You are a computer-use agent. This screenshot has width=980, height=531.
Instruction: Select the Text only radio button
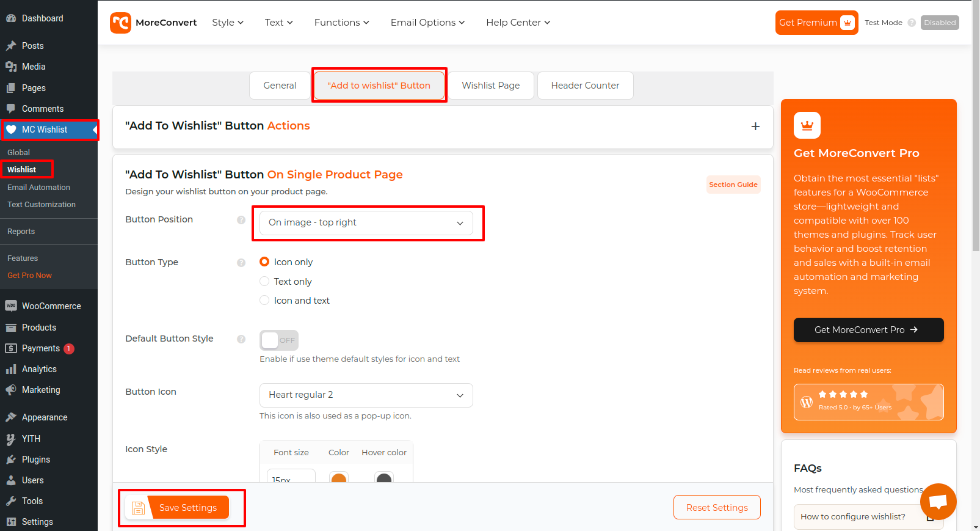[264, 281]
